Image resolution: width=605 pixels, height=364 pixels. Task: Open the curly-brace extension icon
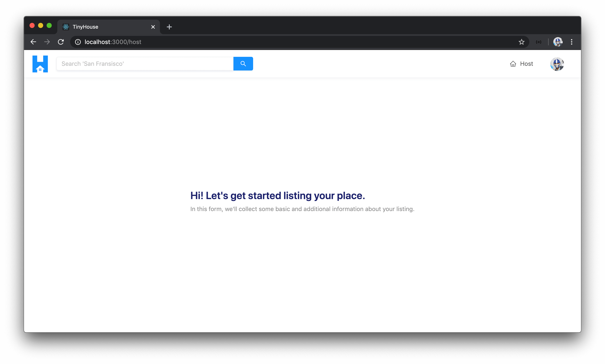539,42
